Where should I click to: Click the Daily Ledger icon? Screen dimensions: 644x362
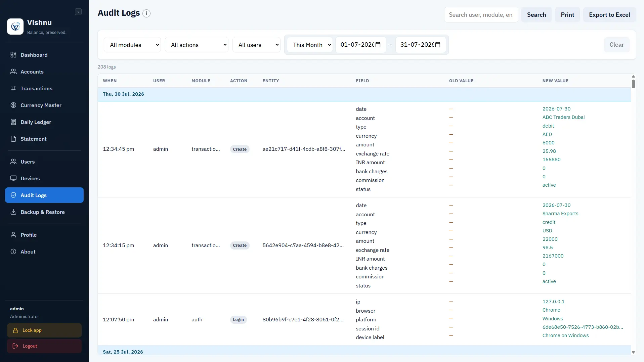[13, 122]
